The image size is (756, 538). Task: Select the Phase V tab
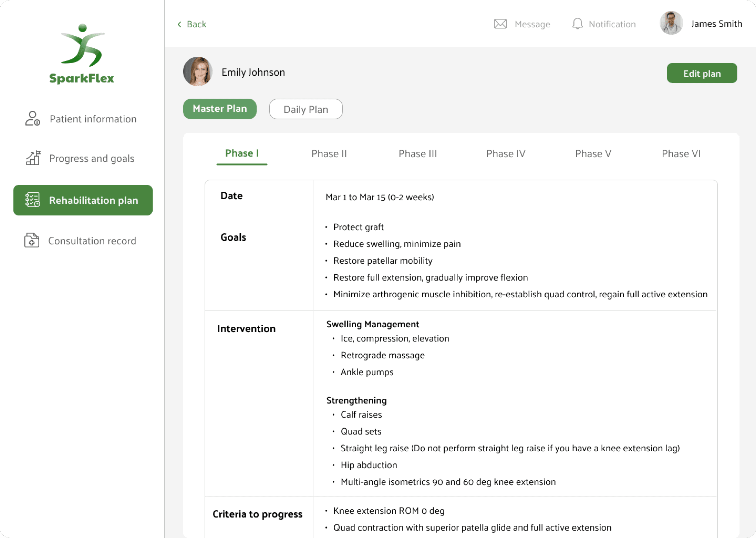point(593,154)
